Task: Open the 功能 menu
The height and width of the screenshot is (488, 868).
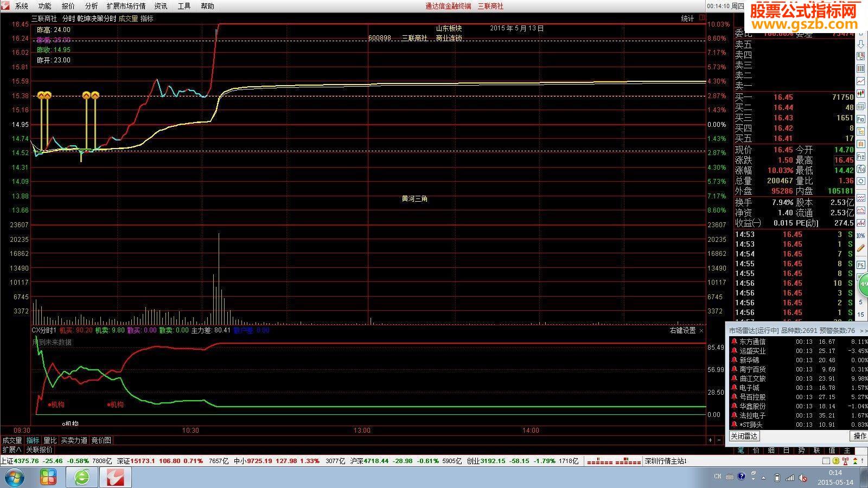Action: 44,6
